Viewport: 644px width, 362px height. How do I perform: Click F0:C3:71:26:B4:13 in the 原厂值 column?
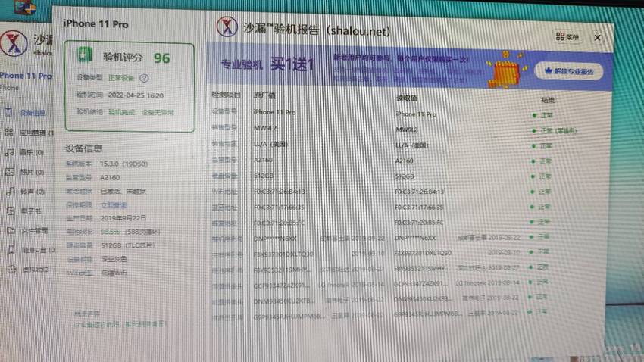(280, 192)
